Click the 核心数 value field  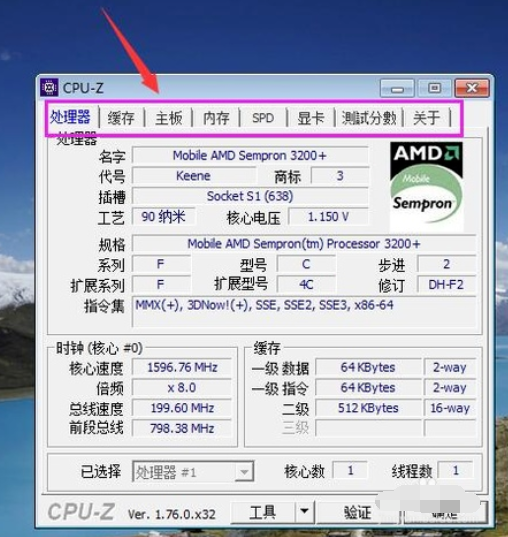pos(350,470)
